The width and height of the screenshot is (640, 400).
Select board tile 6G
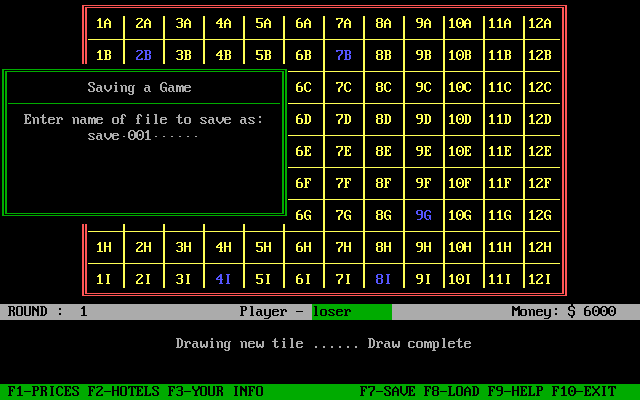click(x=304, y=216)
